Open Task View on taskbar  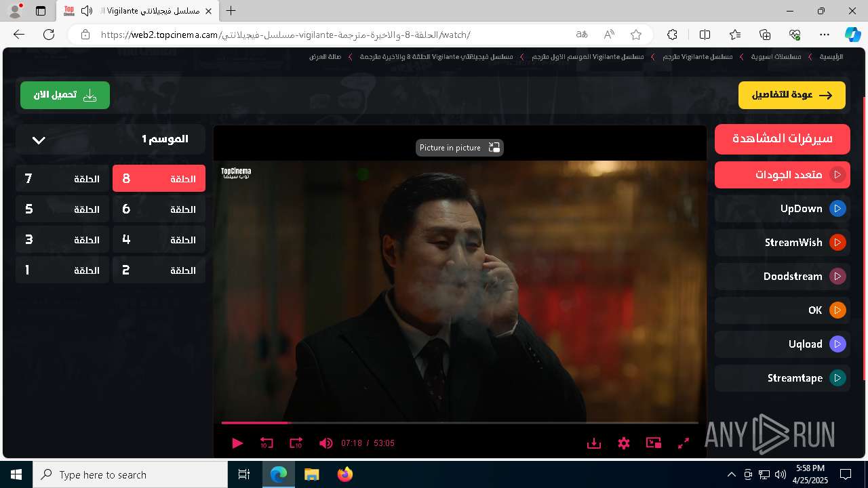(x=245, y=474)
